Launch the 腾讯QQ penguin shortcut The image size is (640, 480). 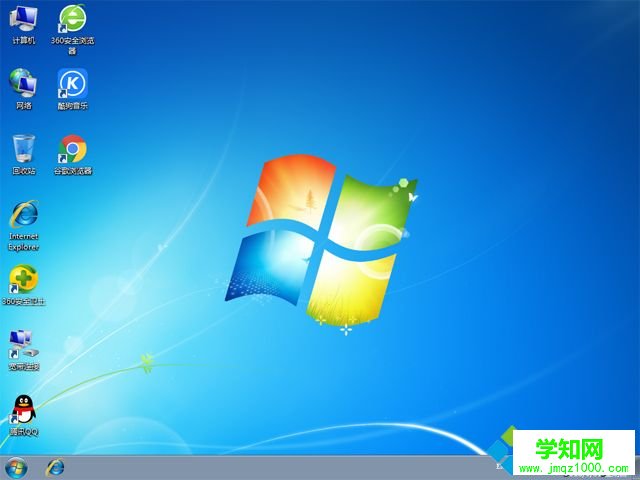(x=24, y=416)
